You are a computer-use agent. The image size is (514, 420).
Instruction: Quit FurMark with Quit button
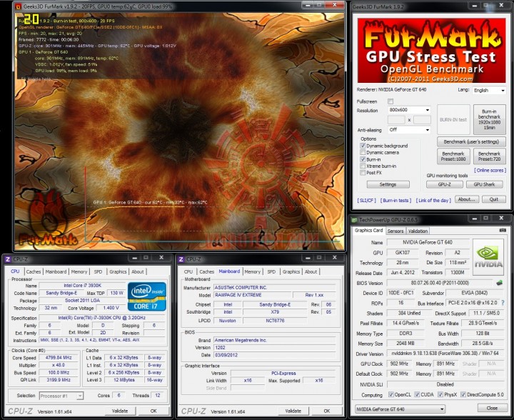[494, 199]
